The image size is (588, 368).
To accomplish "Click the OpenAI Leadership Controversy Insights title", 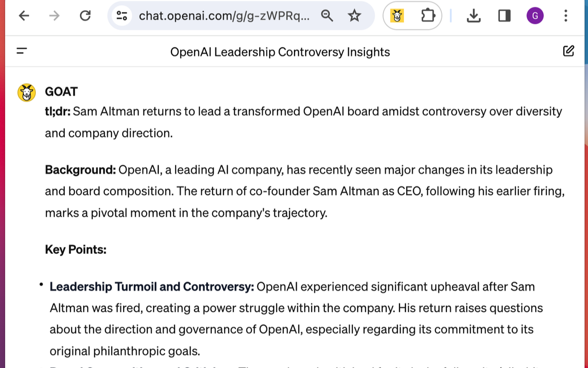I will click(280, 52).
